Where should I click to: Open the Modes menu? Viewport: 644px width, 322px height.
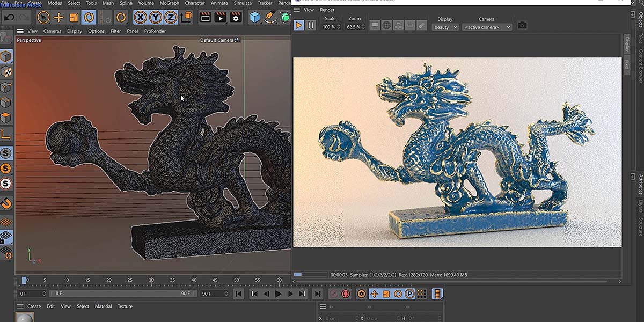pyautogui.click(x=55, y=3)
